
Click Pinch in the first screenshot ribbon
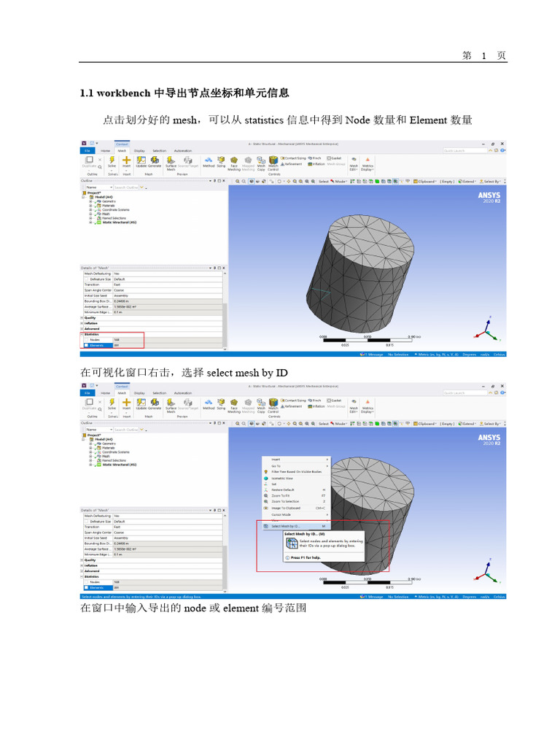(x=315, y=158)
